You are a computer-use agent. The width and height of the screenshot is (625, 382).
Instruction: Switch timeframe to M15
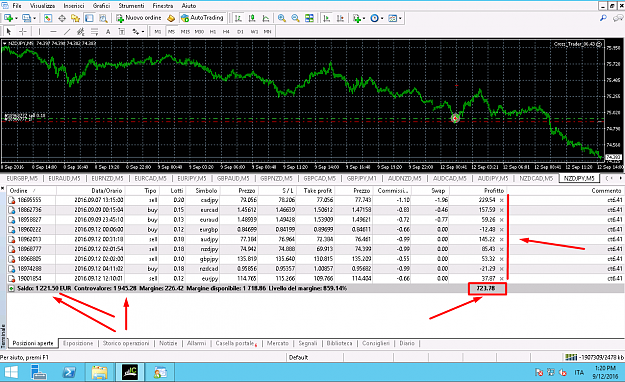click(x=185, y=32)
